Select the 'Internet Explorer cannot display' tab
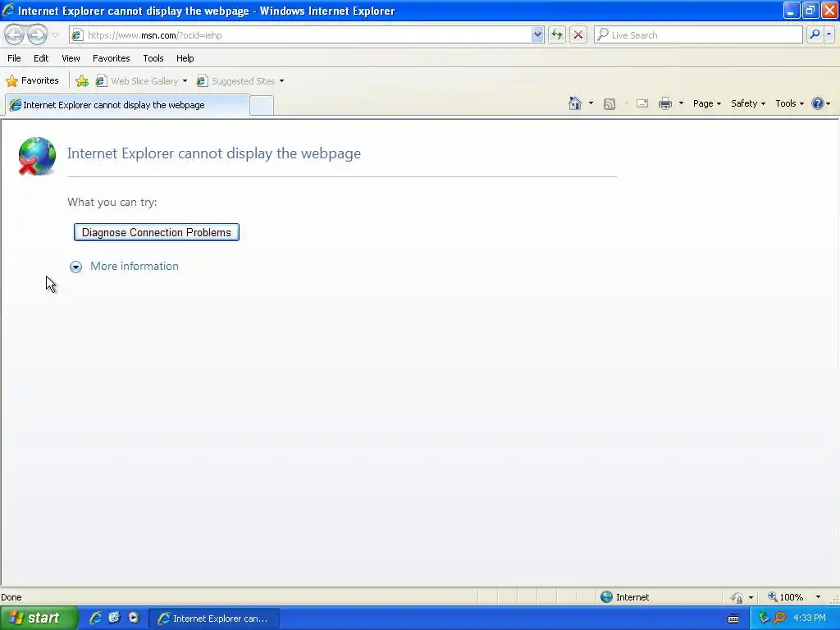Viewport: 840px width, 630px height. [127, 105]
